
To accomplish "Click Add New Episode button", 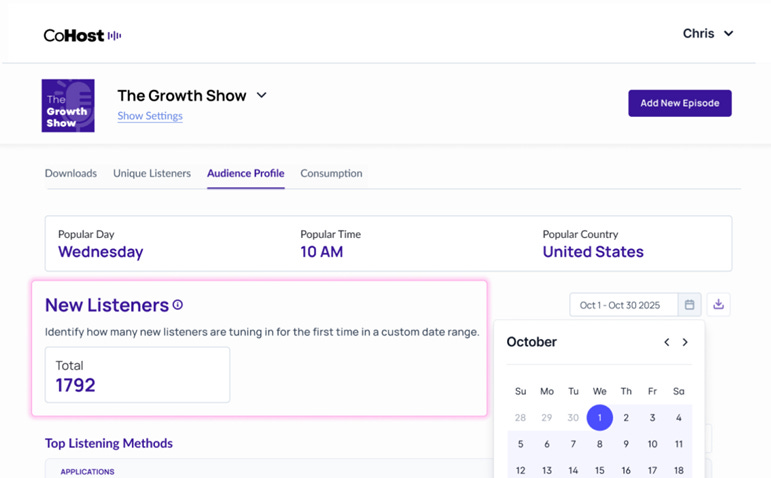I will (680, 103).
